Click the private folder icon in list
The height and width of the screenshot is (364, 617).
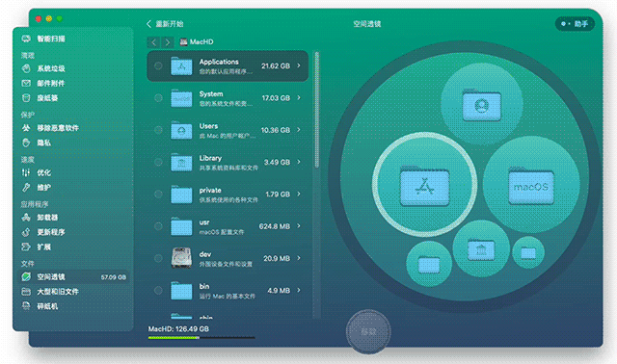click(x=181, y=195)
